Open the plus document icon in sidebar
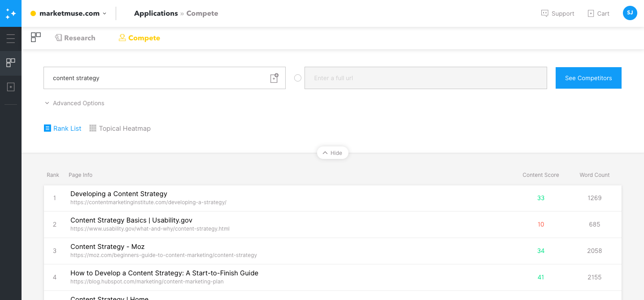644x300 pixels. (x=11, y=87)
